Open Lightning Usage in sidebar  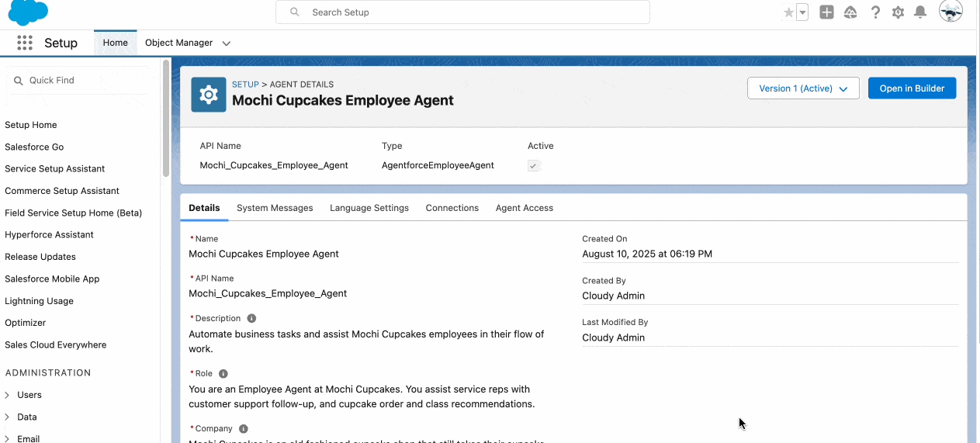pos(40,301)
